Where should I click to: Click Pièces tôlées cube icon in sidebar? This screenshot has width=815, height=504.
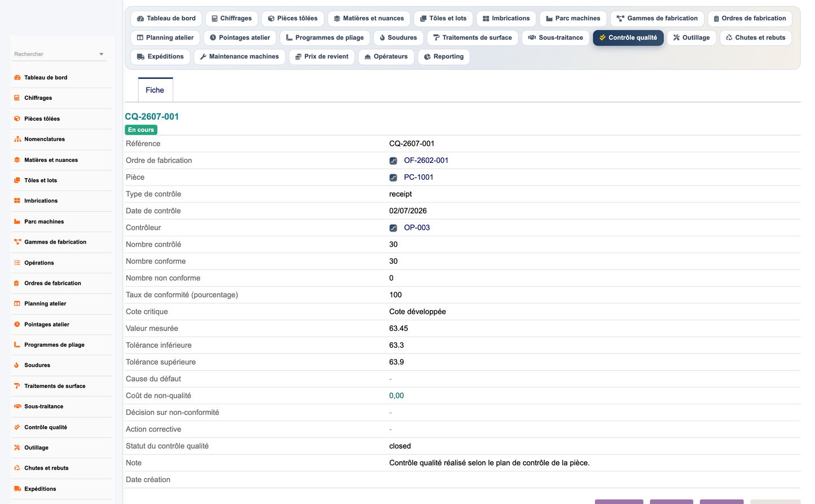pyautogui.click(x=17, y=119)
